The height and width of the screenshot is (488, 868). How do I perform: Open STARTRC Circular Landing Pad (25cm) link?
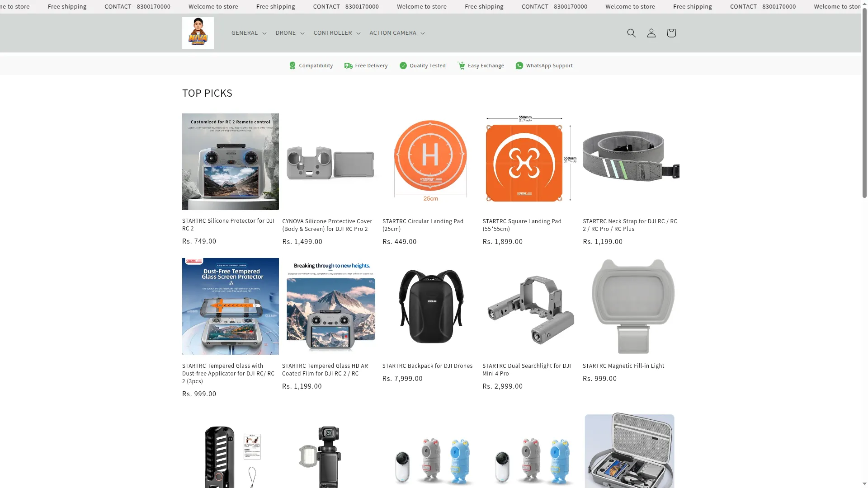click(x=423, y=225)
